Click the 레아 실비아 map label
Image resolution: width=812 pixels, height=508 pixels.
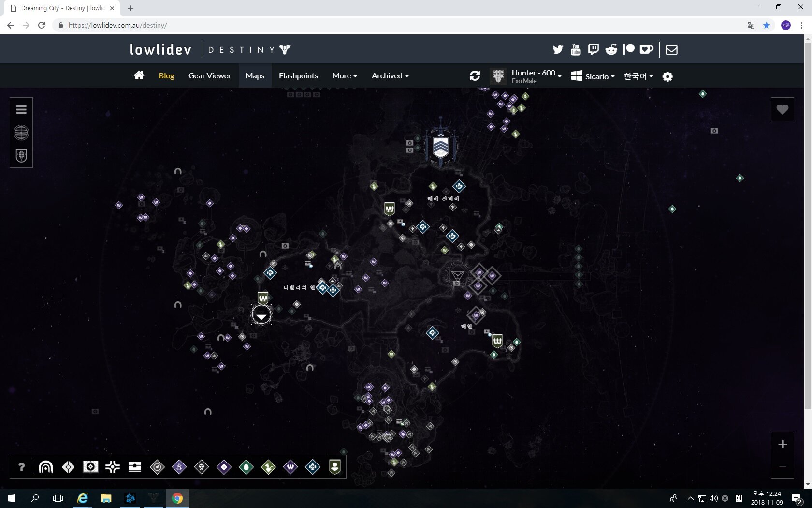[x=443, y=199]
